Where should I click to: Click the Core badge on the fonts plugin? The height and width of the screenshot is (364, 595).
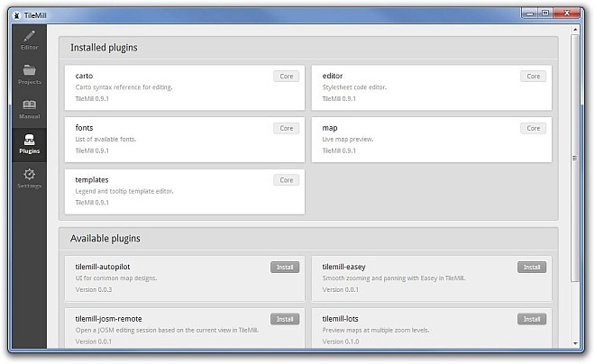pyautogui.click(x=286, y=128)
